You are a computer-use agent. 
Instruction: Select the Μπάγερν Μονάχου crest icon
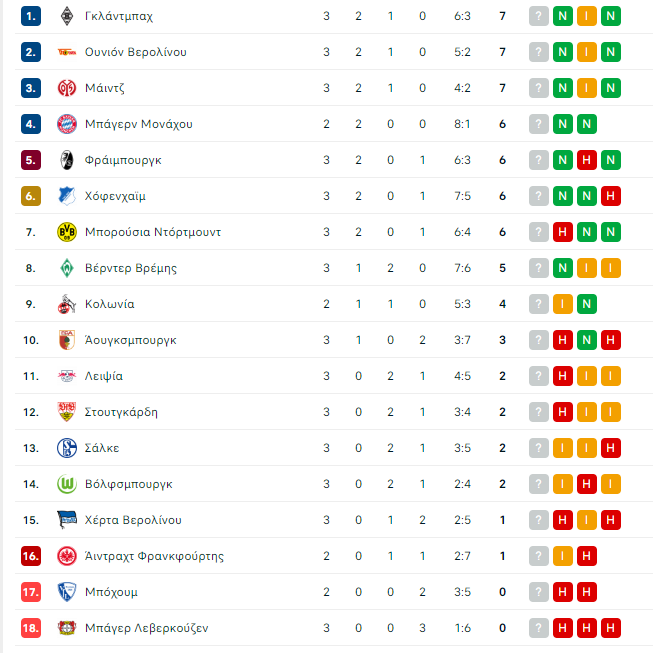click(x=67, y=124)
